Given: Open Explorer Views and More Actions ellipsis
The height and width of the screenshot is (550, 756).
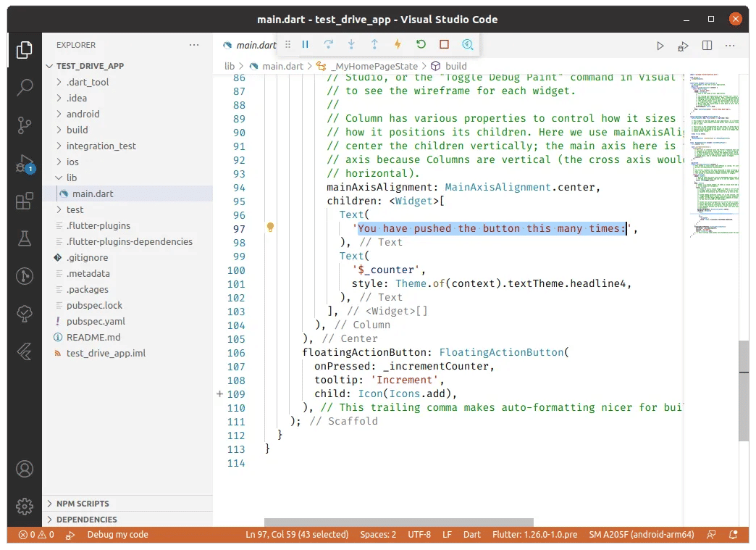Looking at the screenshot, I should click(194, 45).
